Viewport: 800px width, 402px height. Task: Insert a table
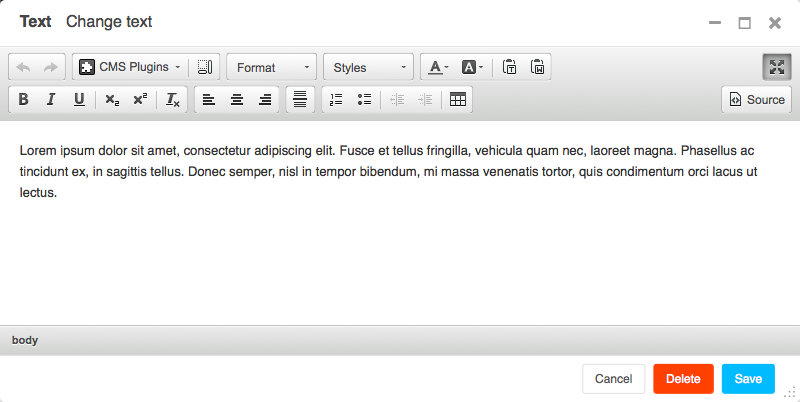(458, 100)
